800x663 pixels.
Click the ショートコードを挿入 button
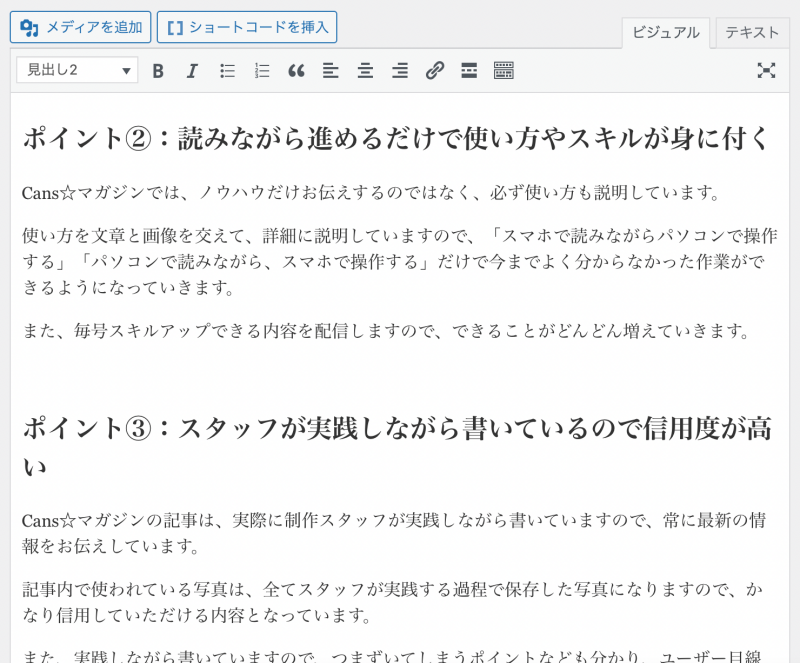pyautogui.click(x=247, y=27)
